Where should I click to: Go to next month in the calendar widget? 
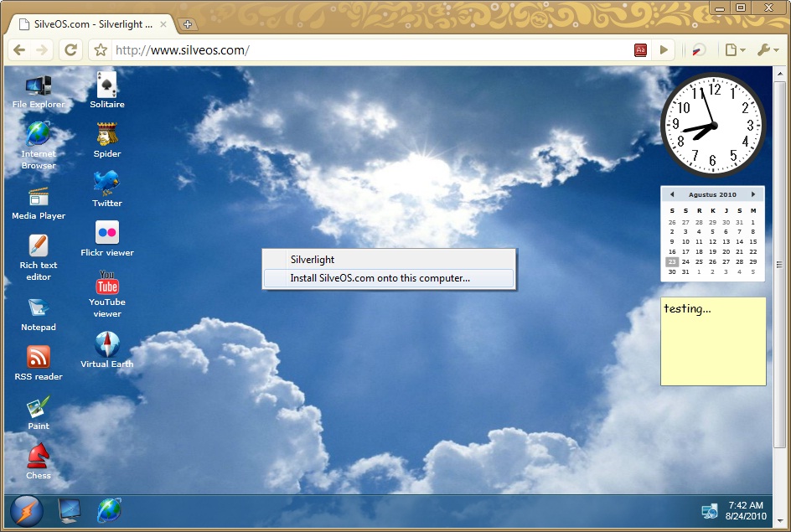(x=753, y=194)
